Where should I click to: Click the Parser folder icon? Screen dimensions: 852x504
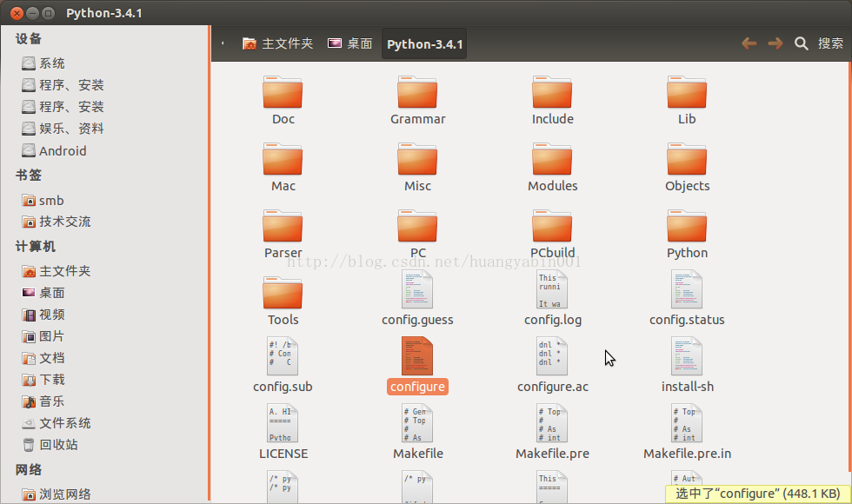tap(283, 226)
